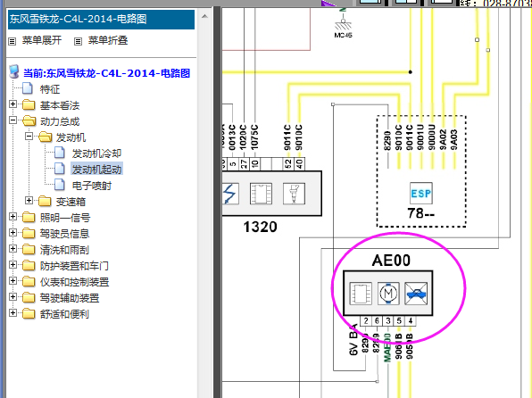Click the page icon next to 电子喷射

[60, 185]
